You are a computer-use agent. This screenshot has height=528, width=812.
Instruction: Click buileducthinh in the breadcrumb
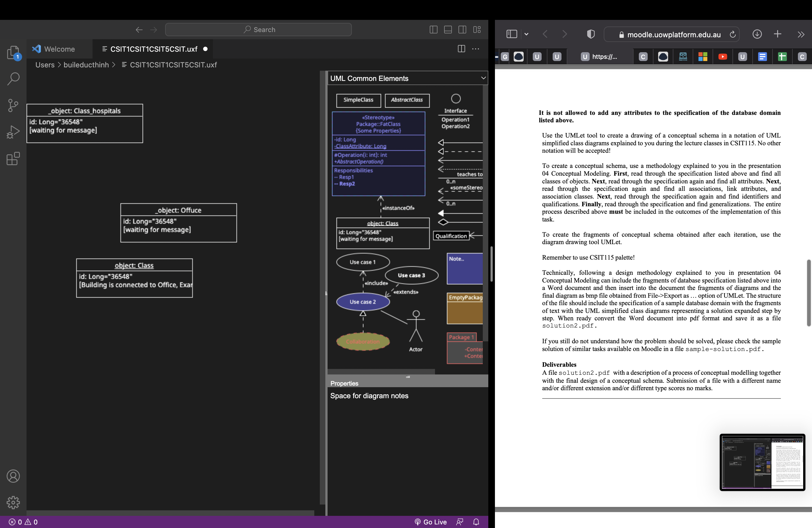(86, 65)
